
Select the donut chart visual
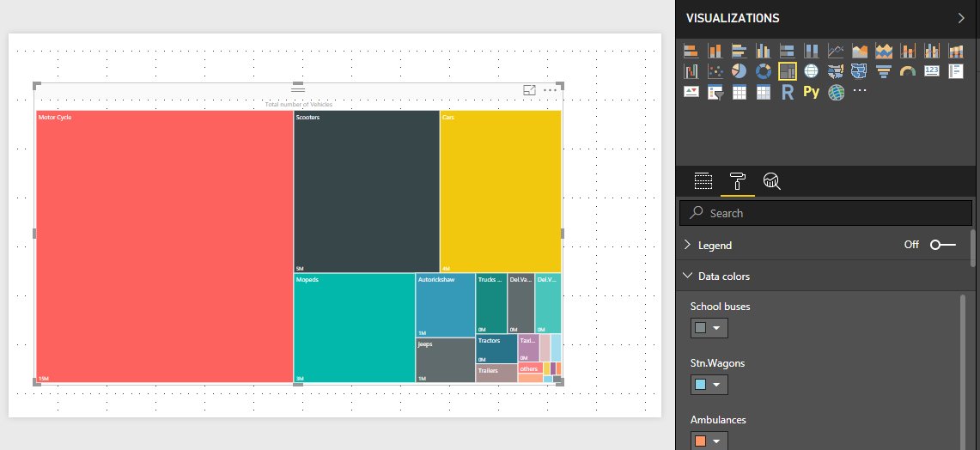763,71
